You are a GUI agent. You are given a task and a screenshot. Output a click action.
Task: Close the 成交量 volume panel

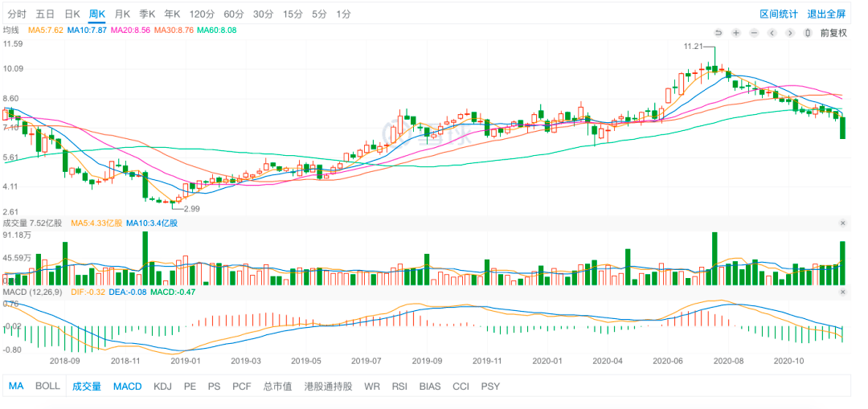pyautogui.click(x=843, y=223)
